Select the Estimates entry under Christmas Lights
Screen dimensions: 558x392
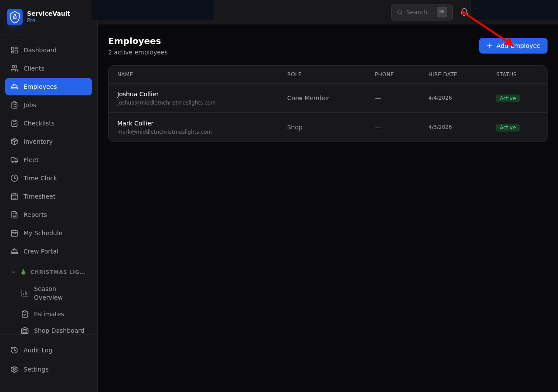coord(49,314)
